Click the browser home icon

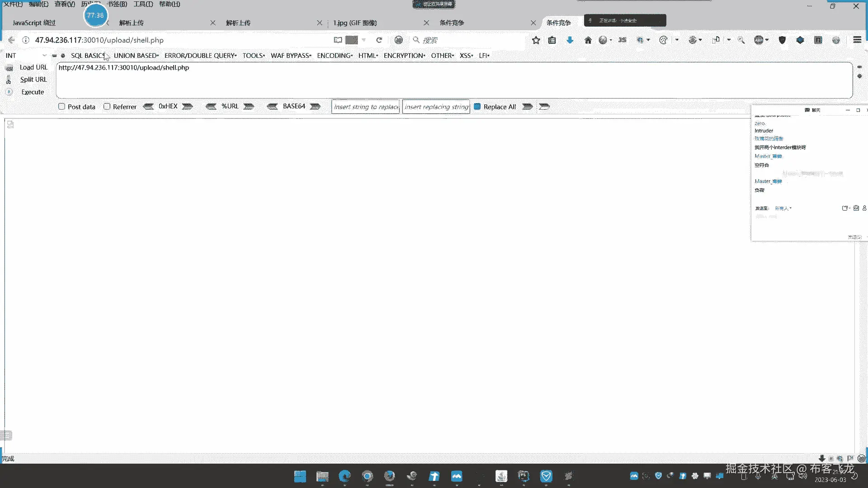(588, 40)
